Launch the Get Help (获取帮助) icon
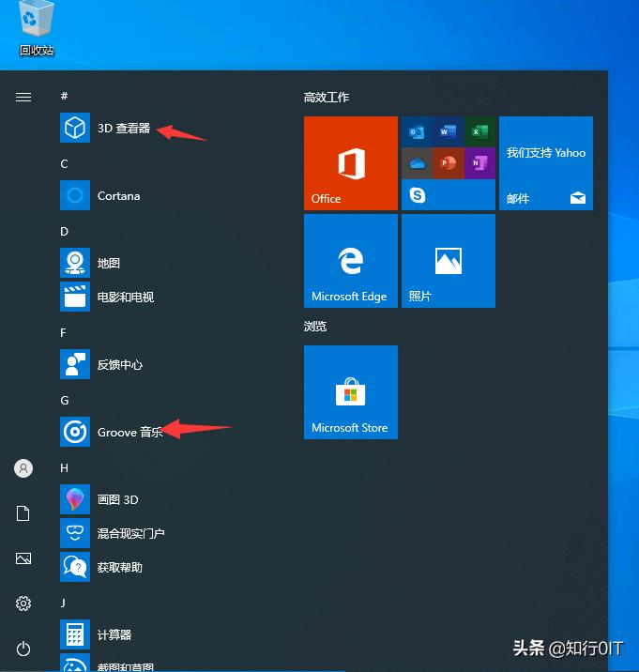The height and width of the screenshot is (672, 639). (x=75, y=567)
